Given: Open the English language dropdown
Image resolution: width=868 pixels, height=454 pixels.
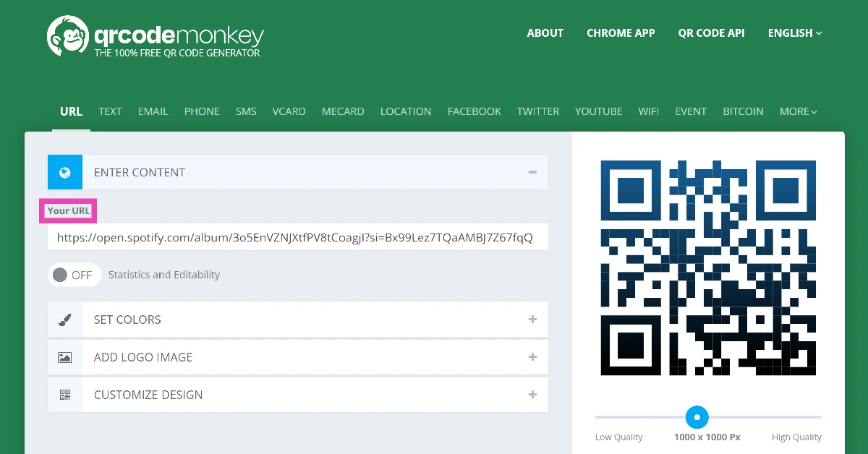Looking at the screenshot, I should (794, 33).
